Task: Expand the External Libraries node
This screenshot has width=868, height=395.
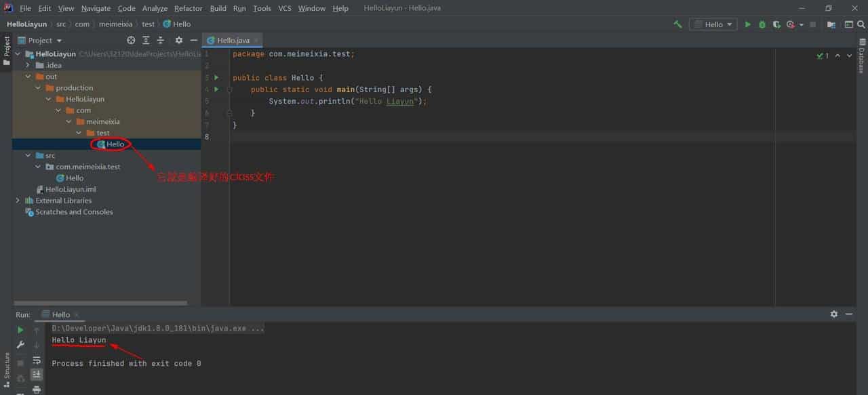Action: 17,200
